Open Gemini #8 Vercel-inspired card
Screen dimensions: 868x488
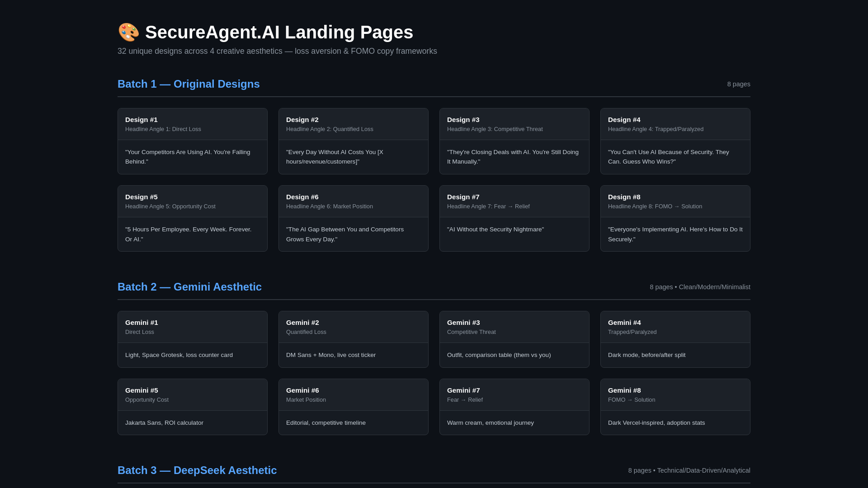(x=675, y=407)
